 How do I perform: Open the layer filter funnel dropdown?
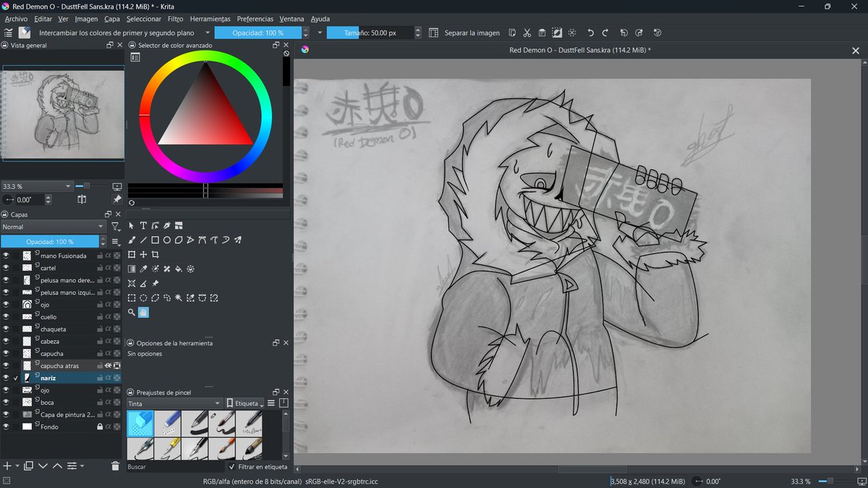(116, 227)
